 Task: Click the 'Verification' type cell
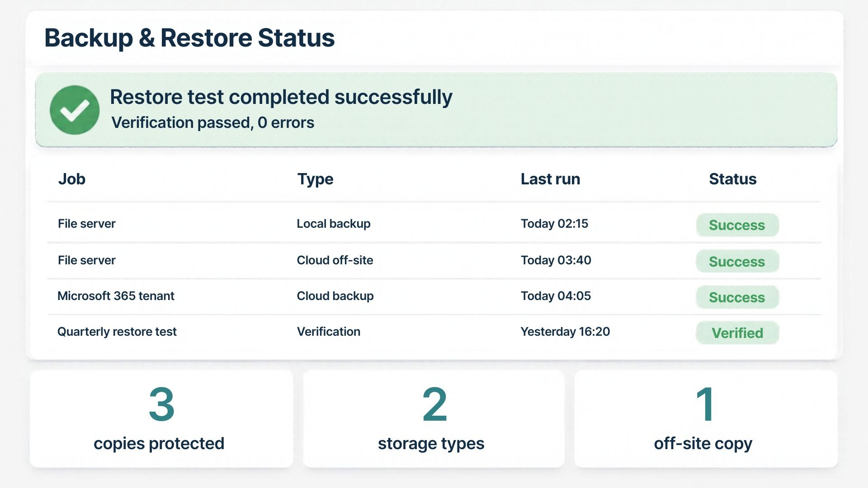pos(329,332)
